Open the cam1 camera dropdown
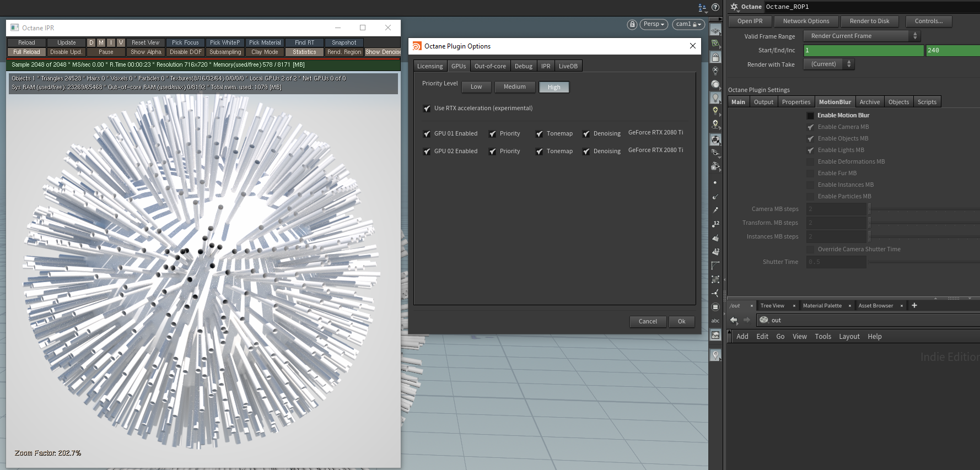 tap(688, 24)
